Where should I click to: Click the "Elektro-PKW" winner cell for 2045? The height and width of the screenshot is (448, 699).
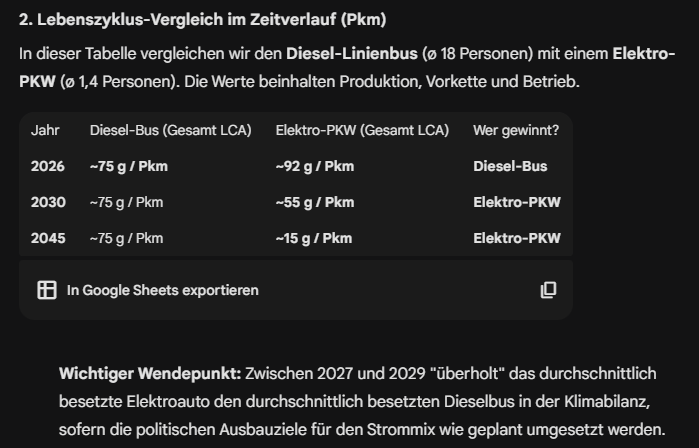(x=516, y=238)
